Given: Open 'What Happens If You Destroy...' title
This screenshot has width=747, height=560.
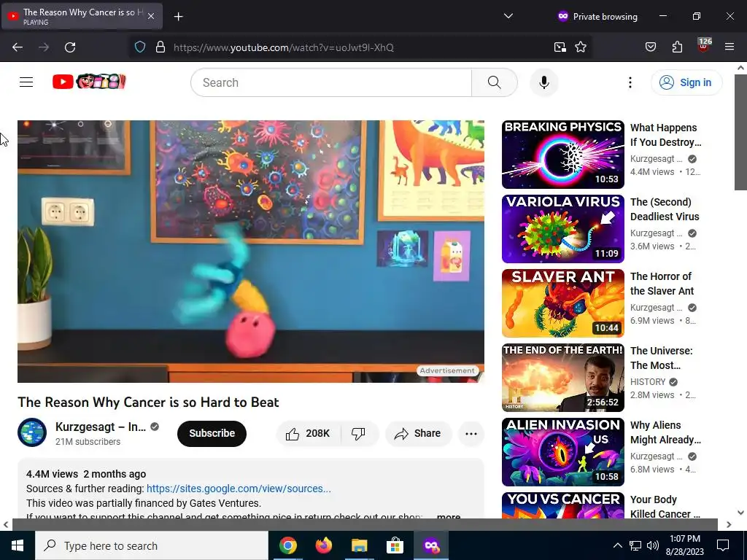Looking at the screenshot, I should (665, 135).
